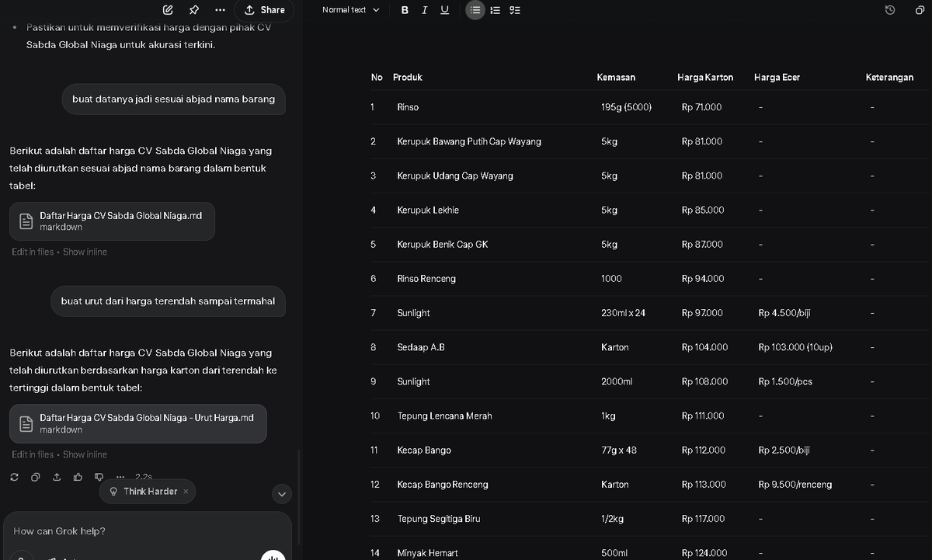Enable numbered list formatting

click(x=495, y=10)
